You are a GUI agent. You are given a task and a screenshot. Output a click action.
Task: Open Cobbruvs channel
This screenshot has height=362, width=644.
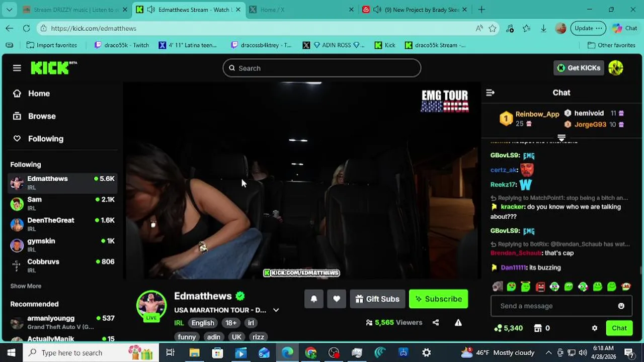point(62,265)
